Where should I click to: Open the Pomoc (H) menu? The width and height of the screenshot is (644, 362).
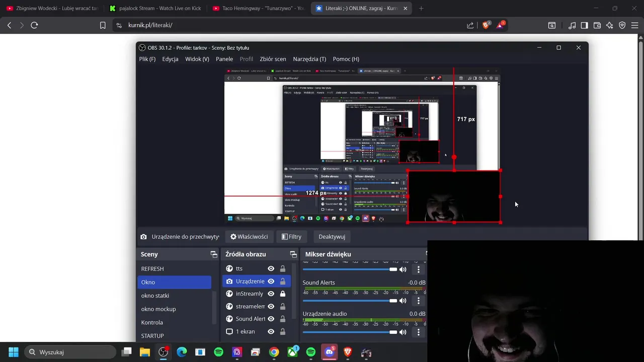click(x=346, y=59)
